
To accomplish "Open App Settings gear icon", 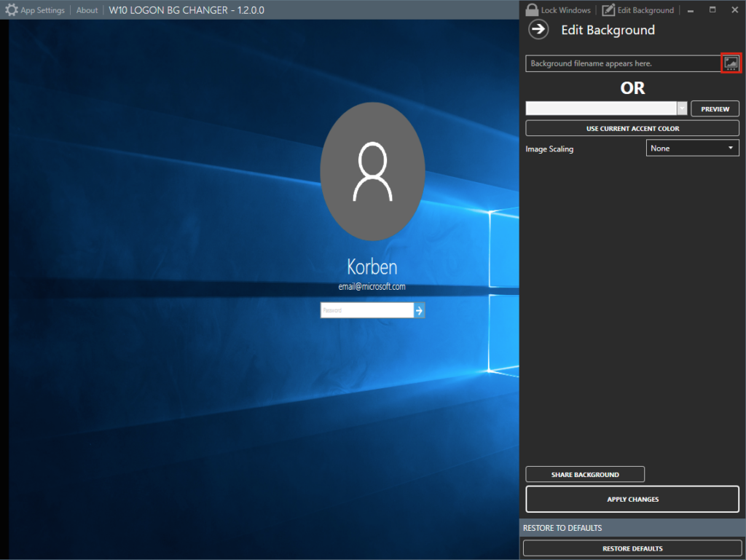I will pos(12,10).
